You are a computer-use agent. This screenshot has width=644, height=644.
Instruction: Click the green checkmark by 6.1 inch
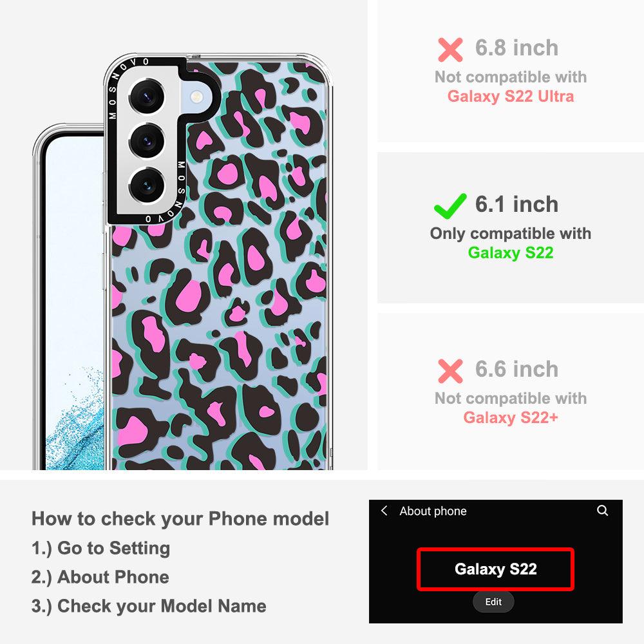[x=450, y=206]
